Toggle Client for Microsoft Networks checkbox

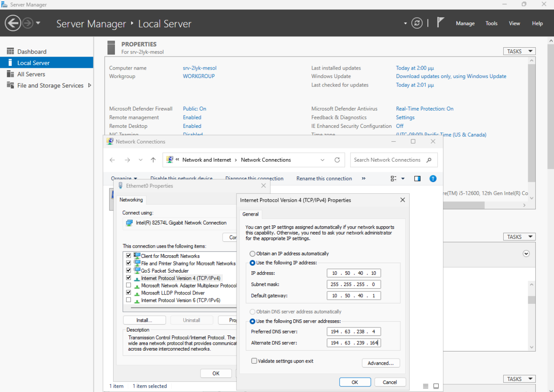point(128,256)
